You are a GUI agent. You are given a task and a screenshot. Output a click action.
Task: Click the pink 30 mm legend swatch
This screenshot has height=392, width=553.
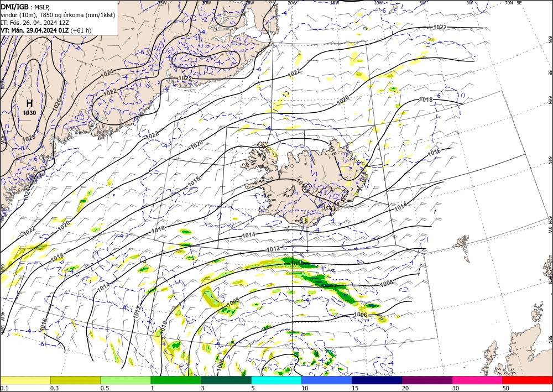pyautogui.click(x=478, y=380)
